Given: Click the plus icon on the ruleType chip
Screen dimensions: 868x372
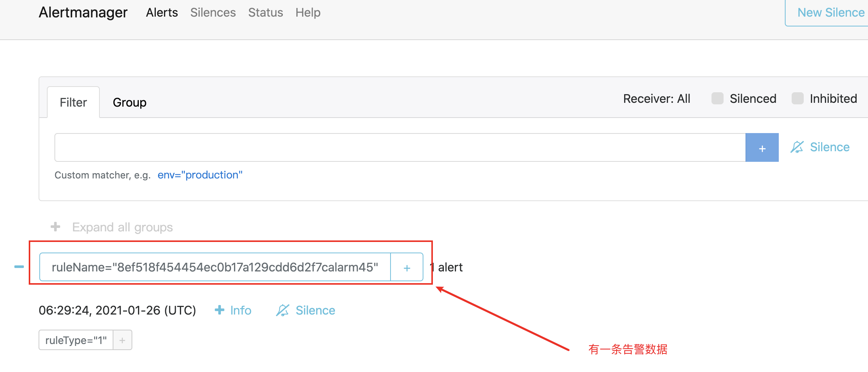Looking at the screenshot, I should (122, 340).
